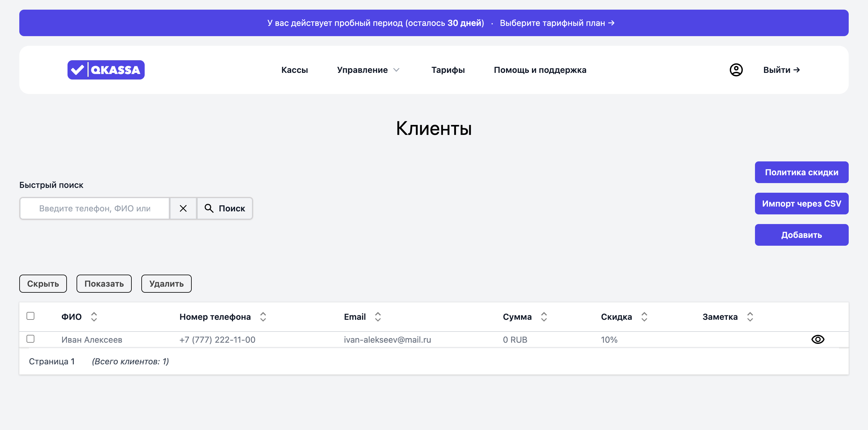Focus the quick search input field
The image size is (868, 430).
point(95,208)
